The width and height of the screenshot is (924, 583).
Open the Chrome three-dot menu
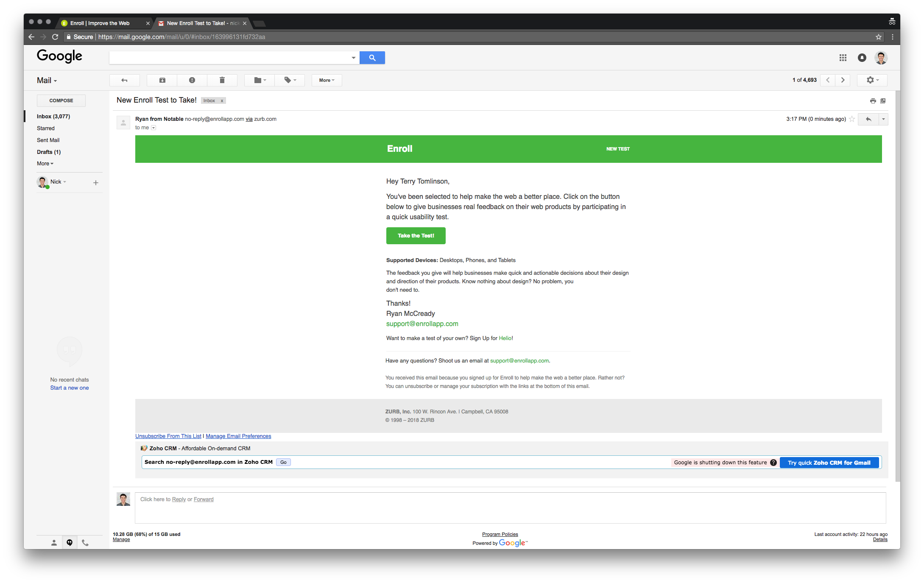click(893, 37)
